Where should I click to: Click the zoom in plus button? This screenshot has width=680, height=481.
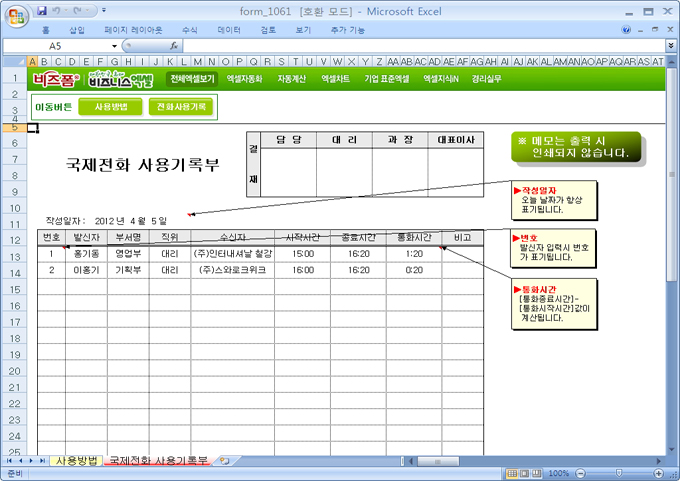pyautogui.click(x=659, y=473)
